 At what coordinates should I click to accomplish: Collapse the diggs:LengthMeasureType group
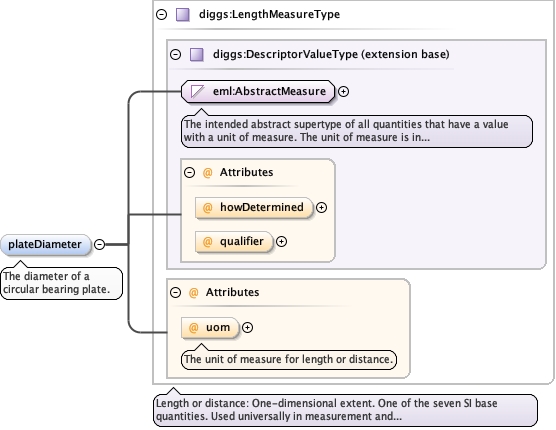tap(162, 15)
